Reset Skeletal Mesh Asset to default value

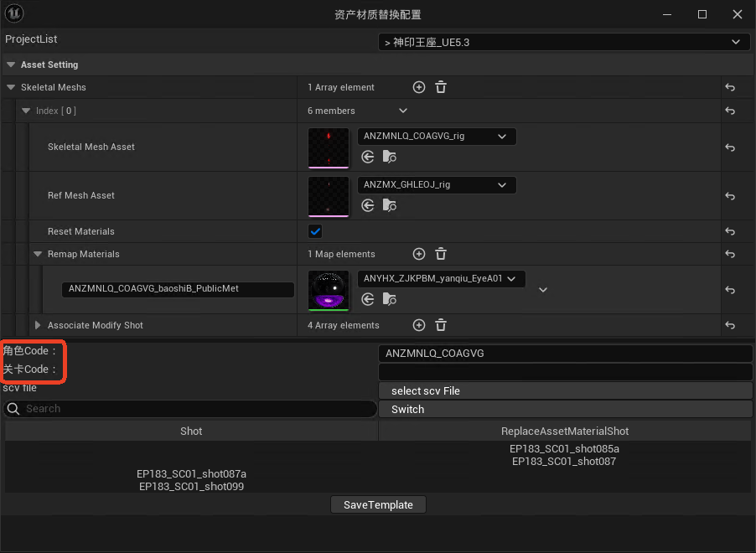click(730, 147)
